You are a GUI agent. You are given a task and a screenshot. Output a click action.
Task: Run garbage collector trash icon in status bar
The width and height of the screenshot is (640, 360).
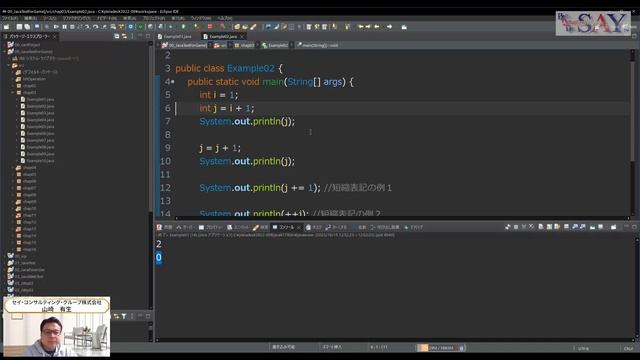click(x=462, y=348)
